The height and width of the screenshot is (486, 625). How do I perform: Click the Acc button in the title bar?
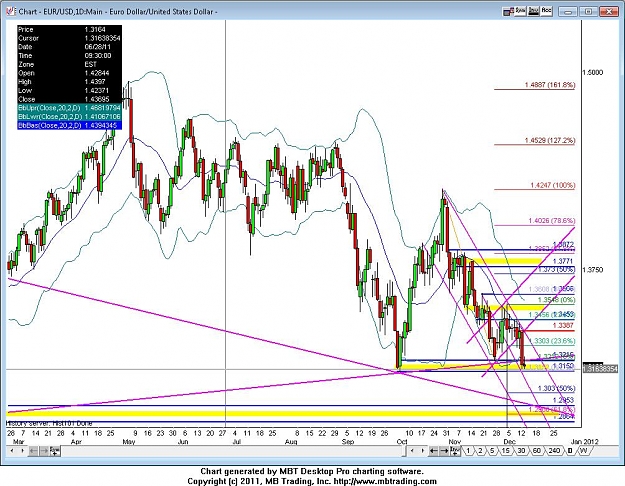[x=546, y=11]
